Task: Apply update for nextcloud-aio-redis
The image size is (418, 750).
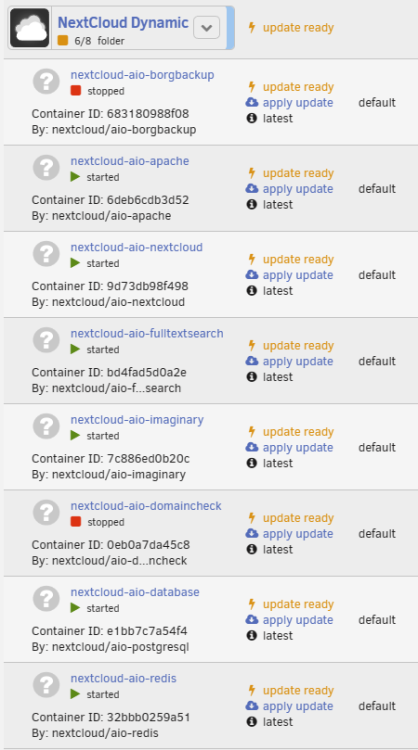Action: [297, 706]
